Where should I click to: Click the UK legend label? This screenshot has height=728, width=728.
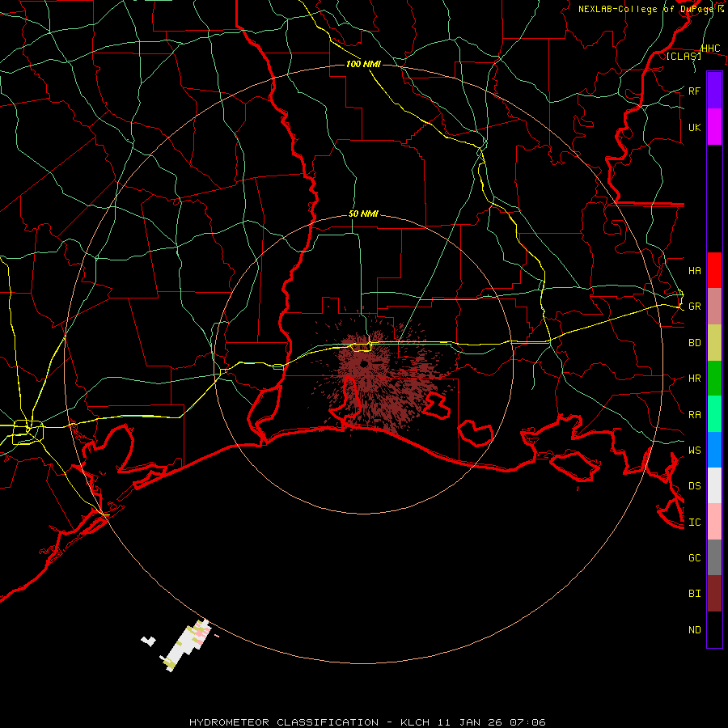pyautogui.click(x=694, y=127)
